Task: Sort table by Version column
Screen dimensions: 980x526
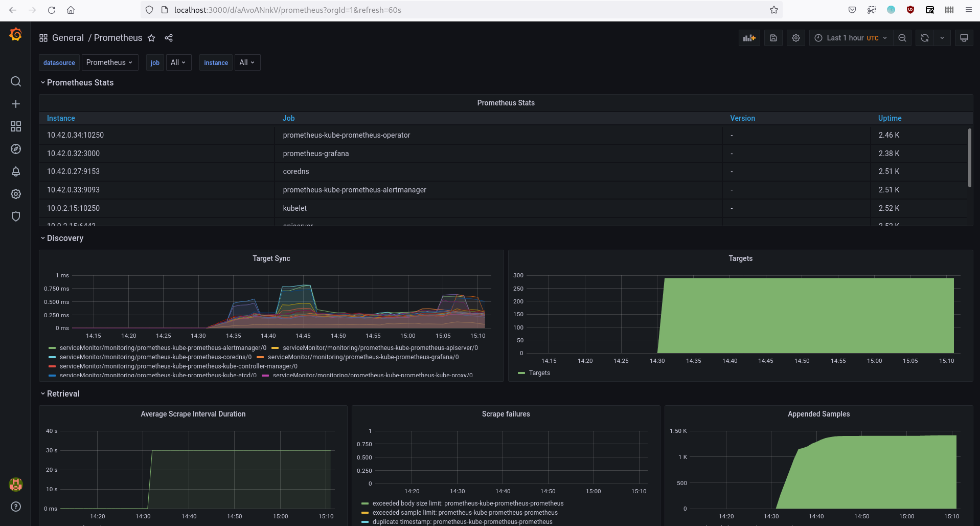Action: pos(742,118)
